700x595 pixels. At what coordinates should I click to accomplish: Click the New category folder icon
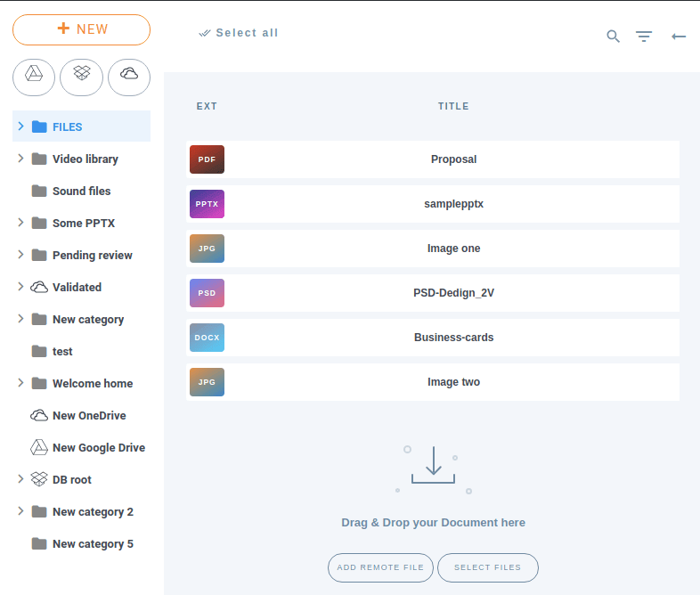[39, 319]
